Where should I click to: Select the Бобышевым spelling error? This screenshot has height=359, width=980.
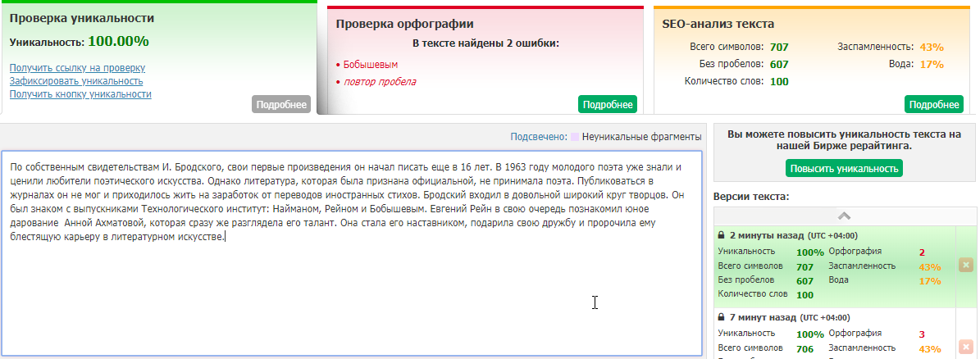point(370,64)
